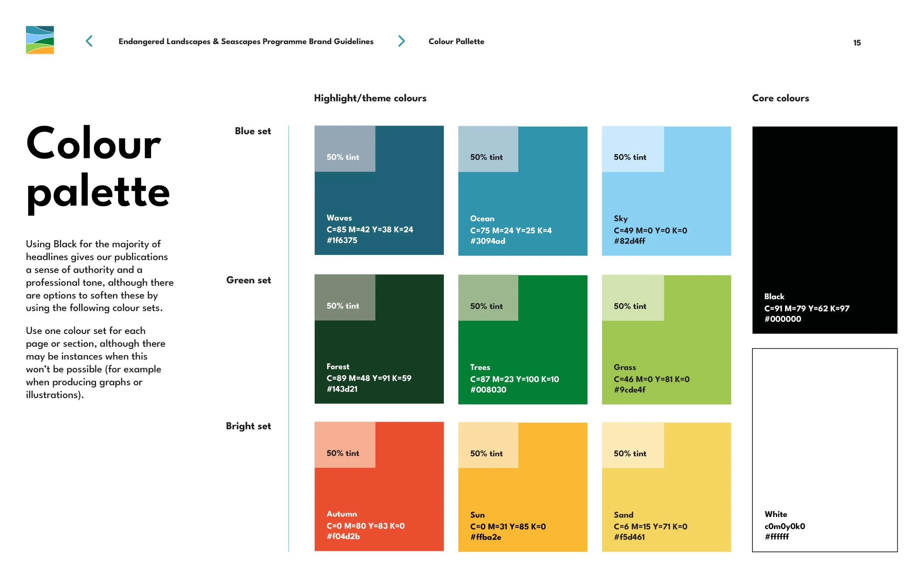Click the hex code #82d4ff
Screen dimensions: 924x578
(x=629, y=241)
